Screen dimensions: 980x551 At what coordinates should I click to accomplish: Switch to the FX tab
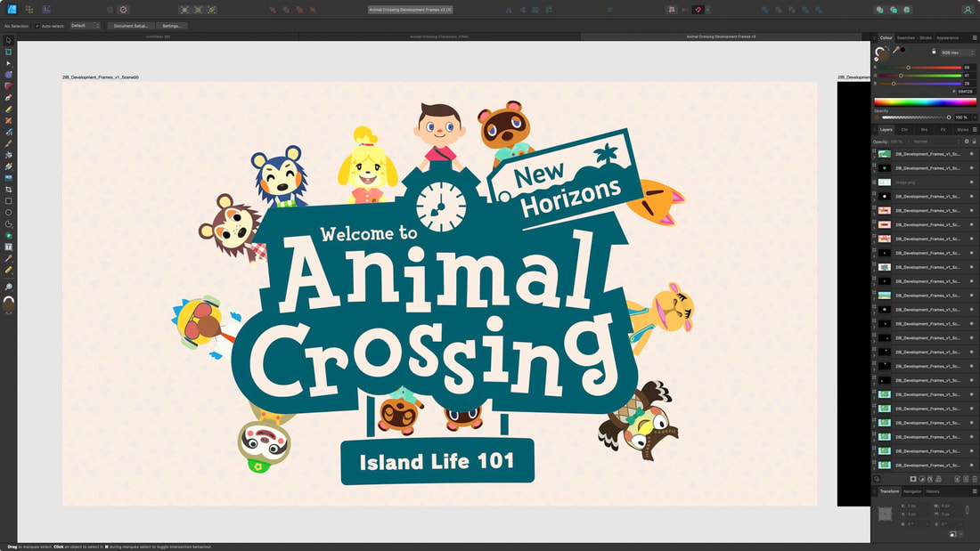[x=943, y=129]
